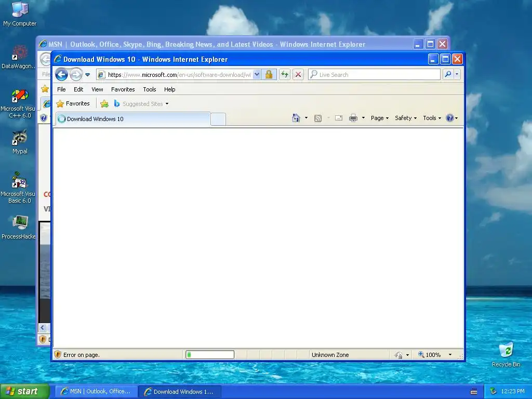The height and width of the screenshot is (399, 532).
Task: Click Download Windows 10 taskbar button
Action: [180, 392]
